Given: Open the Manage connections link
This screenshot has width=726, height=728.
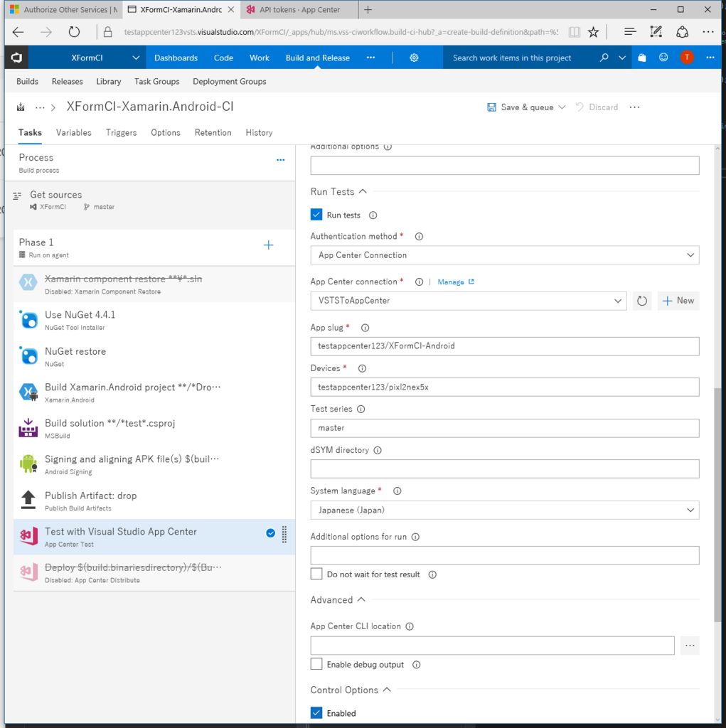Looking at the screenshot, I should click(x=456, y=282).
